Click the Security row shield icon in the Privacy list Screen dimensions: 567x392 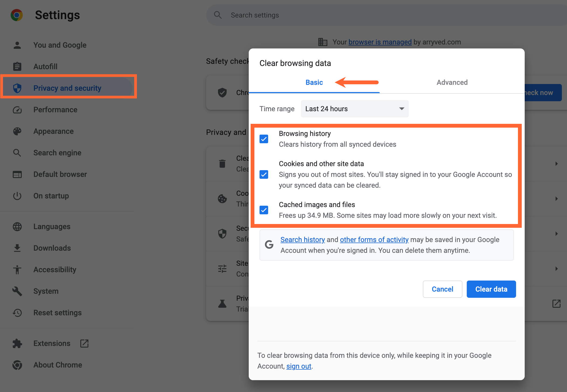coord(222,234)
